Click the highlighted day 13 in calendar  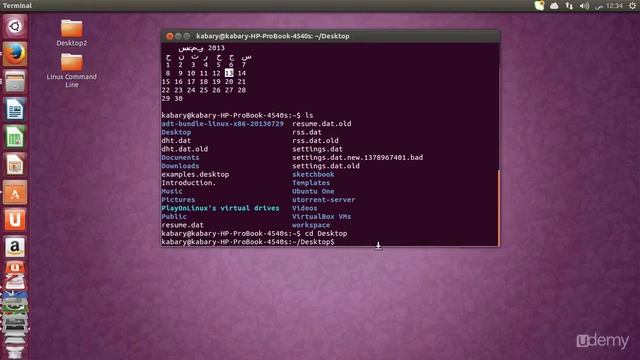click(x=229, y=73)
